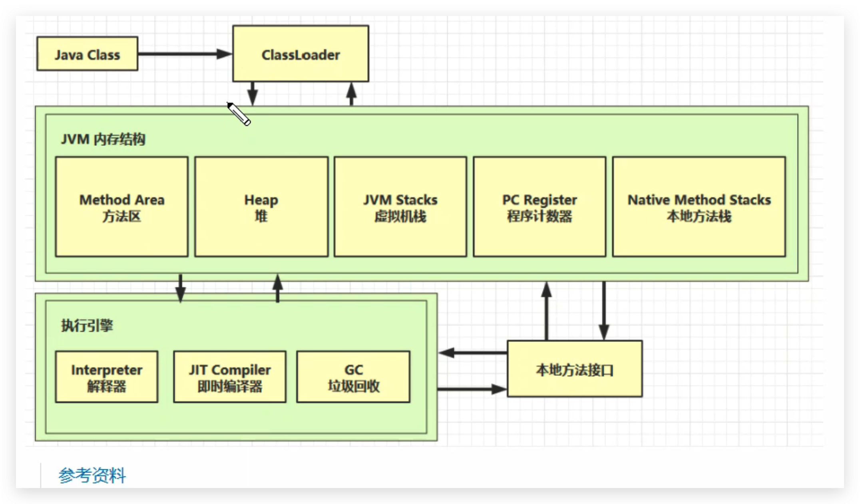Click the upward arrow into ClassLoader

tap(351, 94)
